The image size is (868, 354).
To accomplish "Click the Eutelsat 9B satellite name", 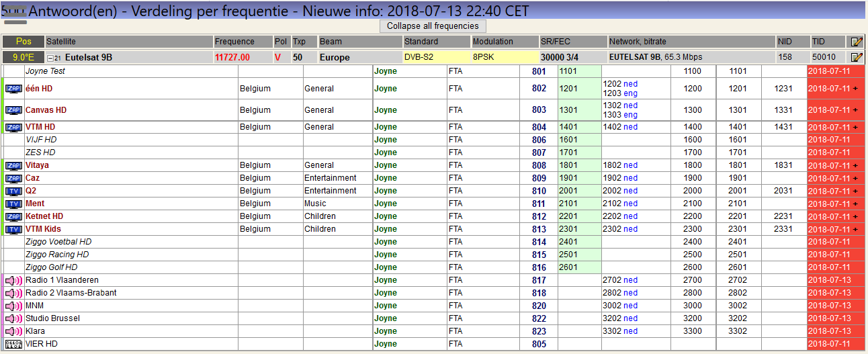I will click(x=89, y=58).
